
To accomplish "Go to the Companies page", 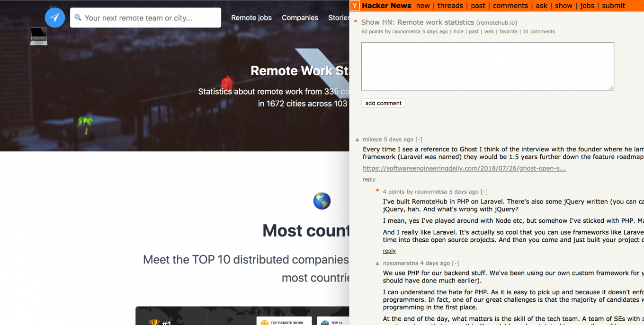I will tap(300, 18).
